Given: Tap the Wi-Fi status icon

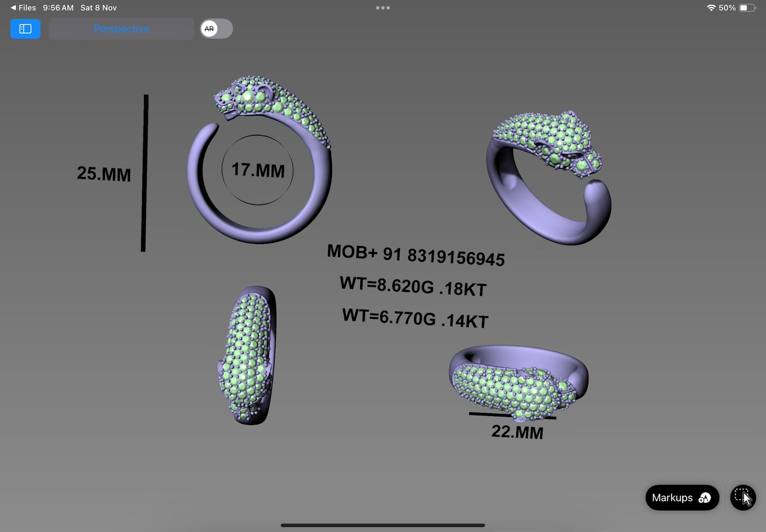Looking at the screenshot, I should click(x=711, y=8).
